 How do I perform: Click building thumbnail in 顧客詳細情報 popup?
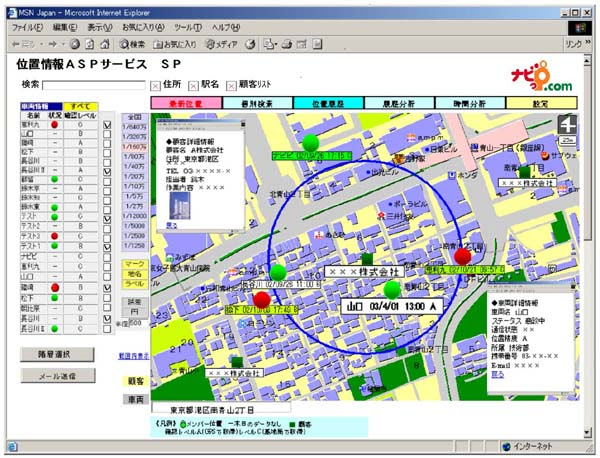pyautogui.click(x=180, y=205)
